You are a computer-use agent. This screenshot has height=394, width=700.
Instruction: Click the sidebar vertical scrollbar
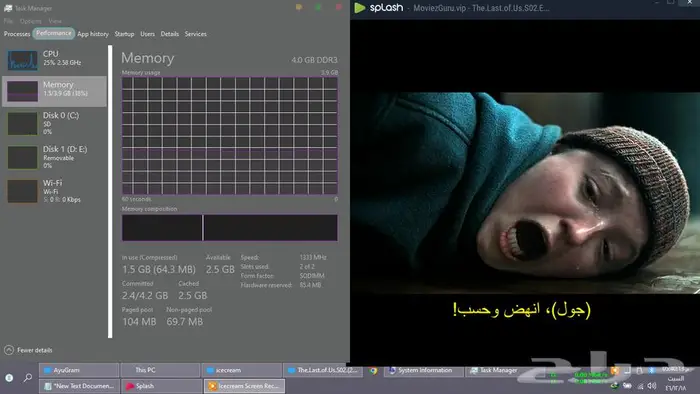[x=110, y=191]
